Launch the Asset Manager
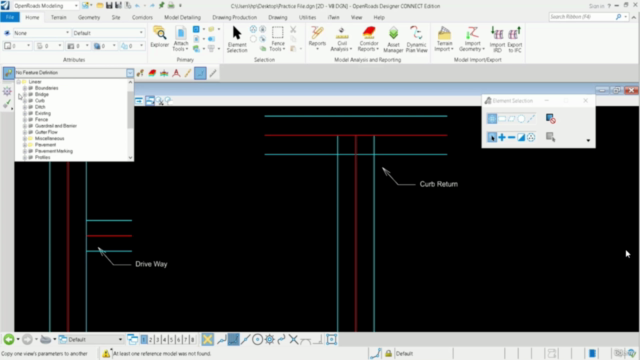Image resolution: width=640 pixels, height=360 pixels. 393,39
